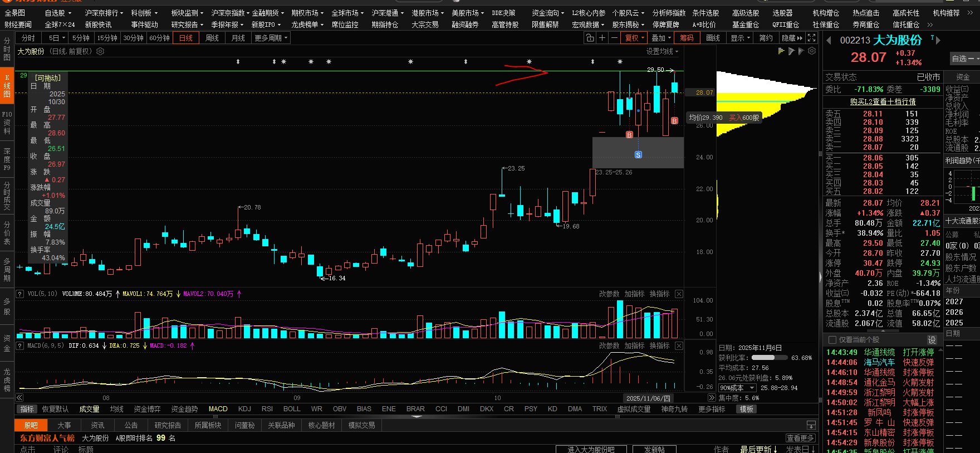Open the K线图 sidebar view
The image size is (980, 453).
pos(7,86)
